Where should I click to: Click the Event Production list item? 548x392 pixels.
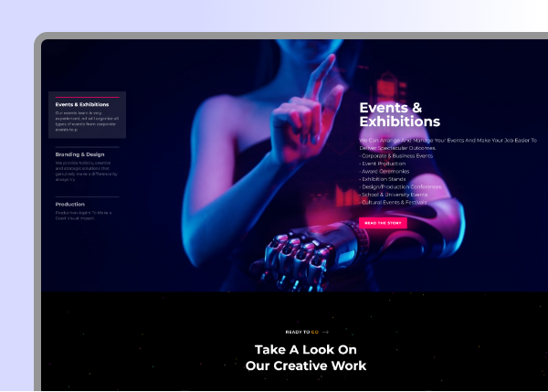[x=384, y=164]
